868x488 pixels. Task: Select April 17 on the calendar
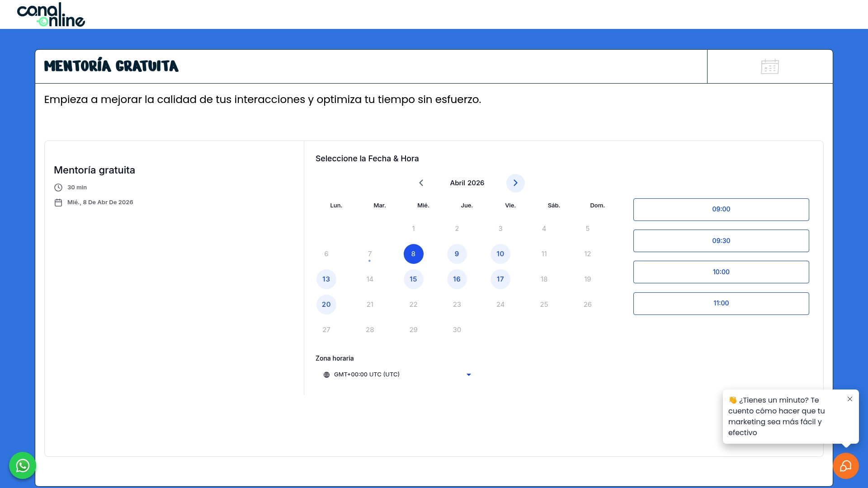click(x=500, y=279)
